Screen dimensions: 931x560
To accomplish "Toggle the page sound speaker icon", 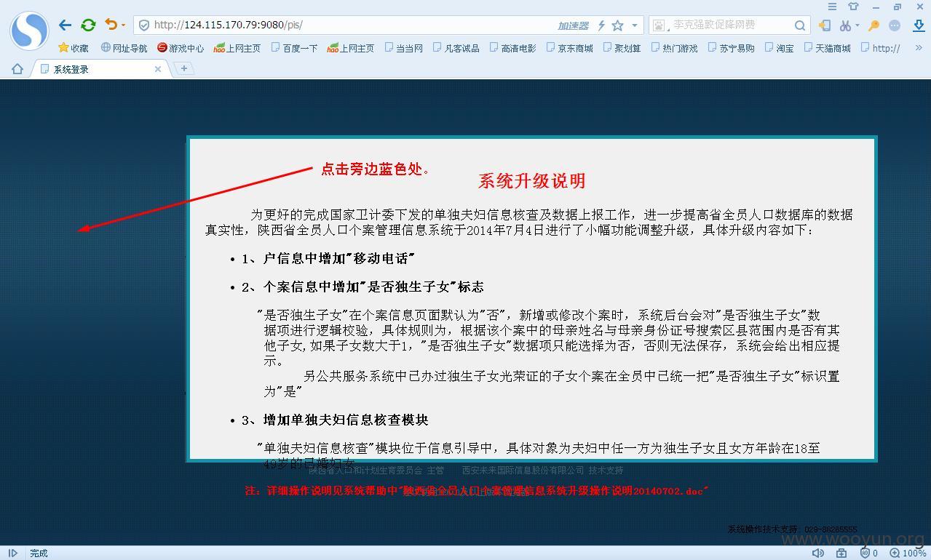I will point(818,553).
